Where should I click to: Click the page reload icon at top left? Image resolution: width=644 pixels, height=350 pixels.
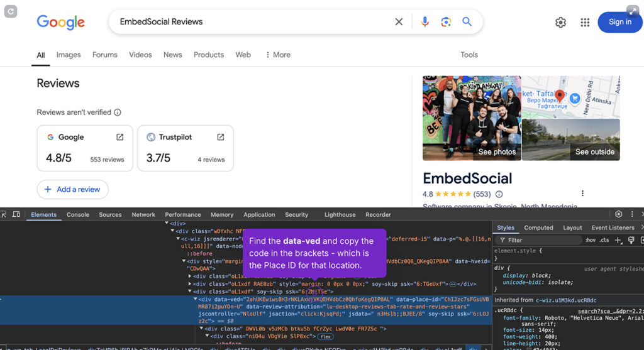pos(11,11)
